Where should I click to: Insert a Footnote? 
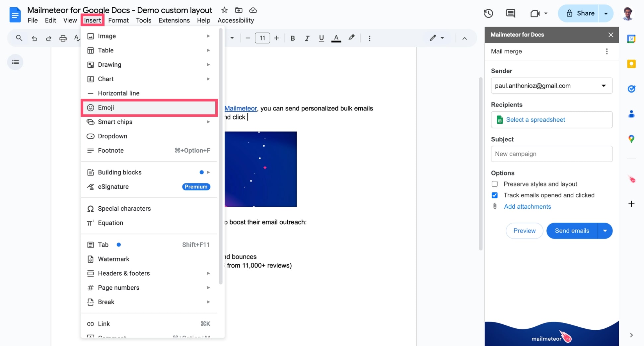149,150
